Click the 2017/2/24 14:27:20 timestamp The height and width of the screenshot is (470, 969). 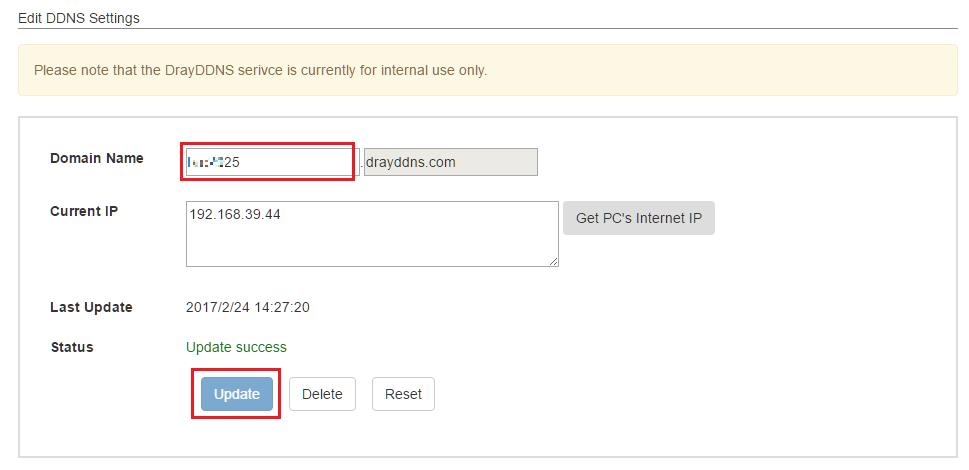[248, 307]
